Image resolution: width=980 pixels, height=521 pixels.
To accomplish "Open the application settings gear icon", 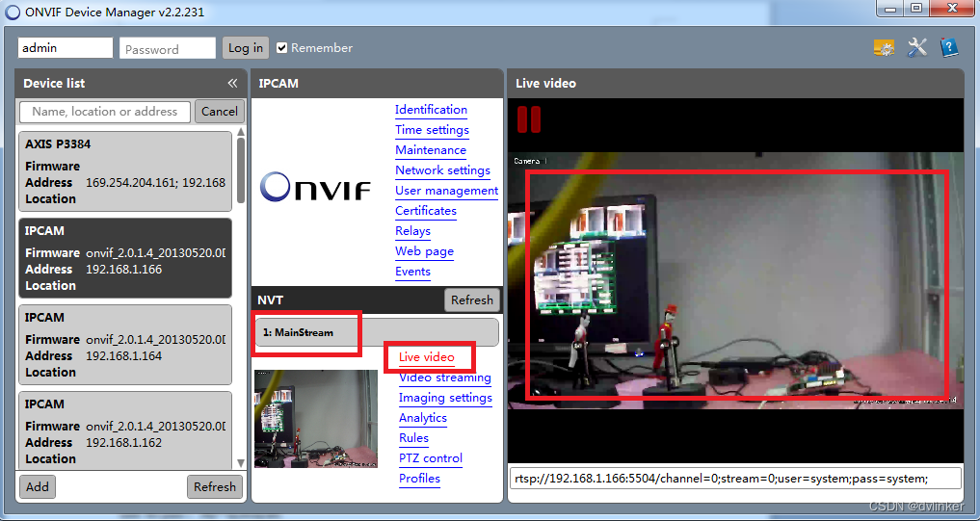I will pos(884,48).
